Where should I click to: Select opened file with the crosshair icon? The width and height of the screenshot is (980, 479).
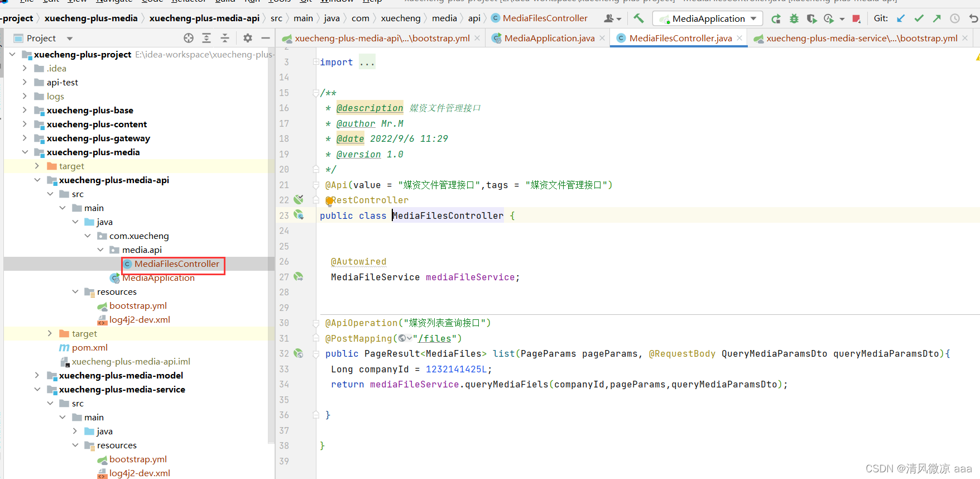pos(189,38)
